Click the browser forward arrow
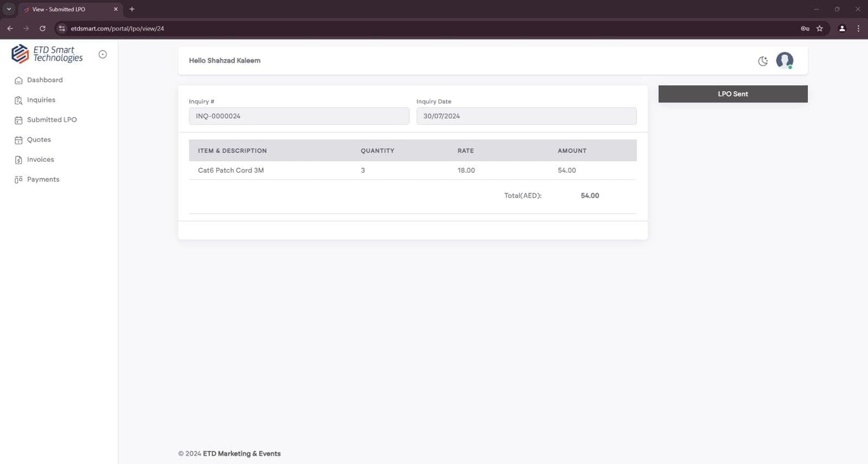Image resolution: width=868 pixels, height=464 pixels. (26, 28)
